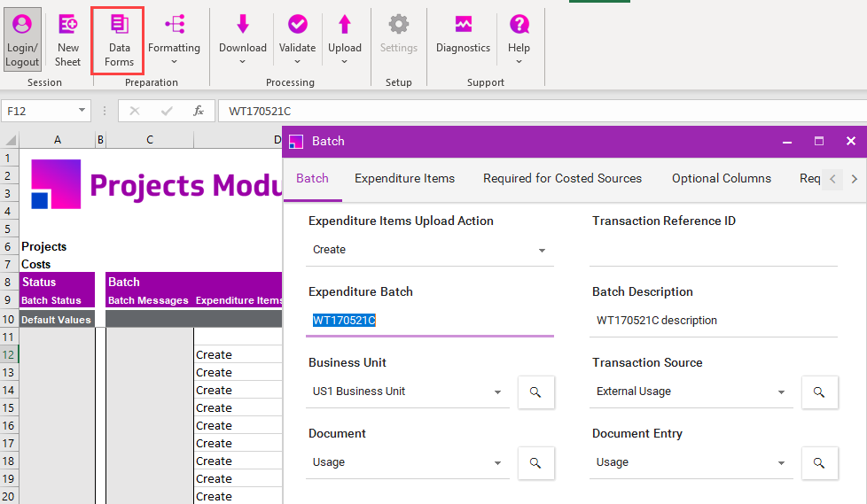
Task: Switch to the Batch tab
Action: click(312, 179)
